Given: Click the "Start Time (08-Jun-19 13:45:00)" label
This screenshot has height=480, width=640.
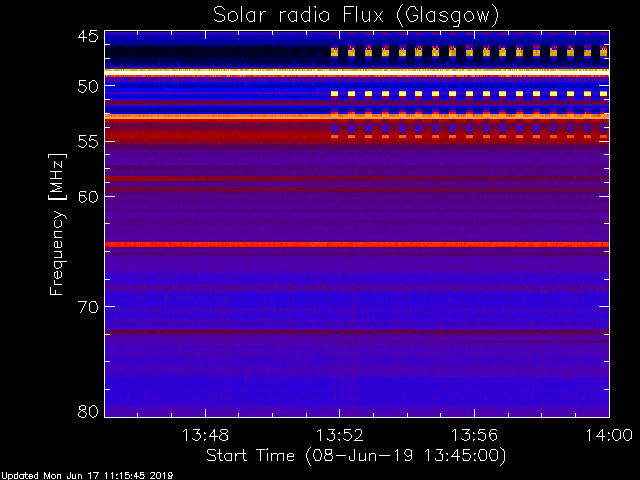Looking at the screenshot, I should point(356,455).
